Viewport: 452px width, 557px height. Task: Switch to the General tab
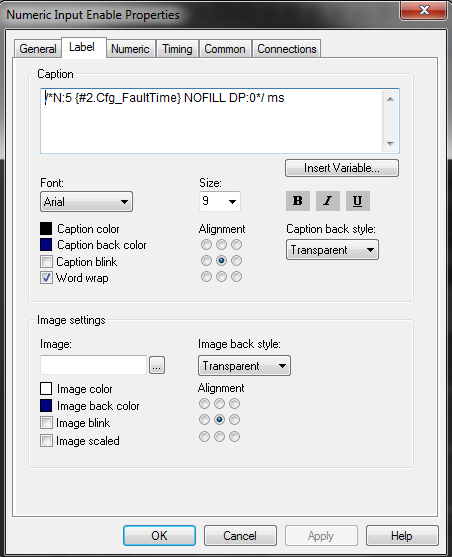click(38, 49)
